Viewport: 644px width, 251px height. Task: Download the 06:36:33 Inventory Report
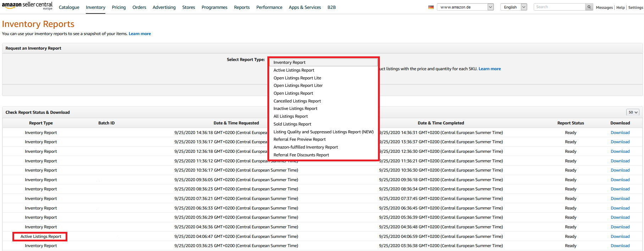point(620,208)
